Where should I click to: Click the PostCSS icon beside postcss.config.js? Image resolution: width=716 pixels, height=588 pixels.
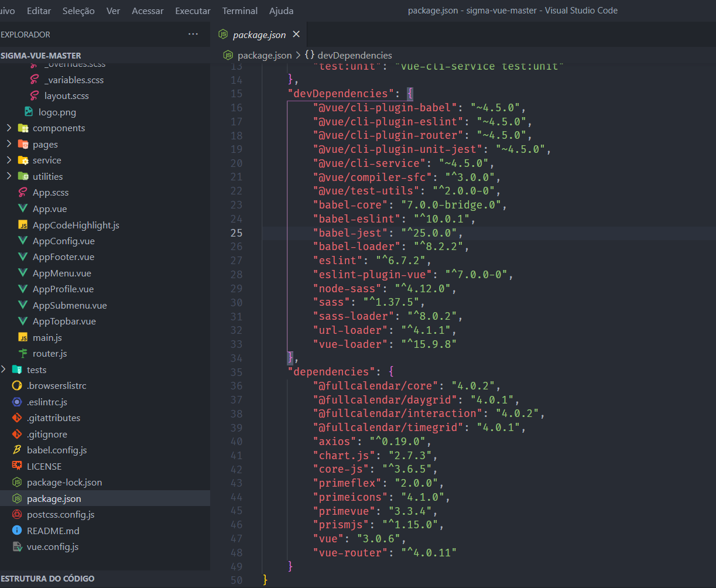click(17, 514)
